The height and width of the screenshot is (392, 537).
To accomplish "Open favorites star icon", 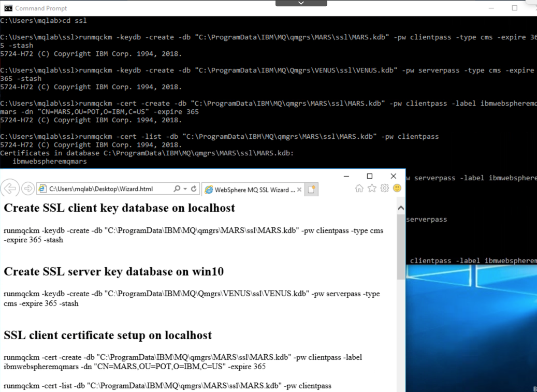I will point(372,188).
